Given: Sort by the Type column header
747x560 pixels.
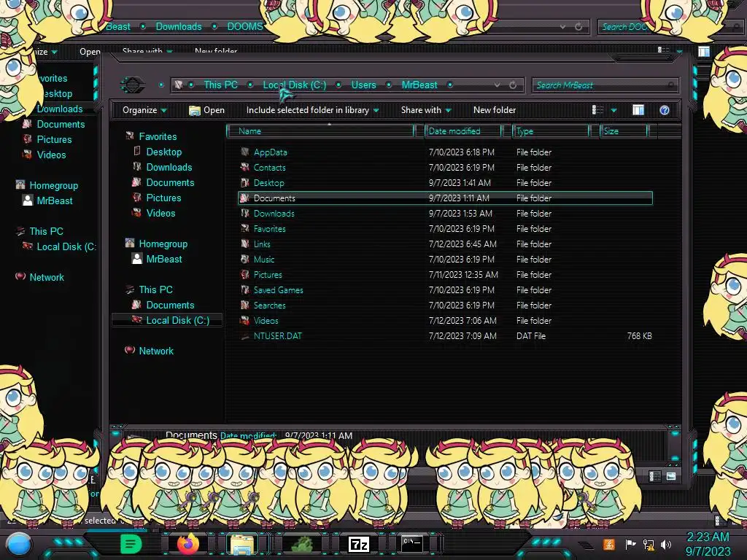Looking at the screenshot, I should [x=551, y=131].
